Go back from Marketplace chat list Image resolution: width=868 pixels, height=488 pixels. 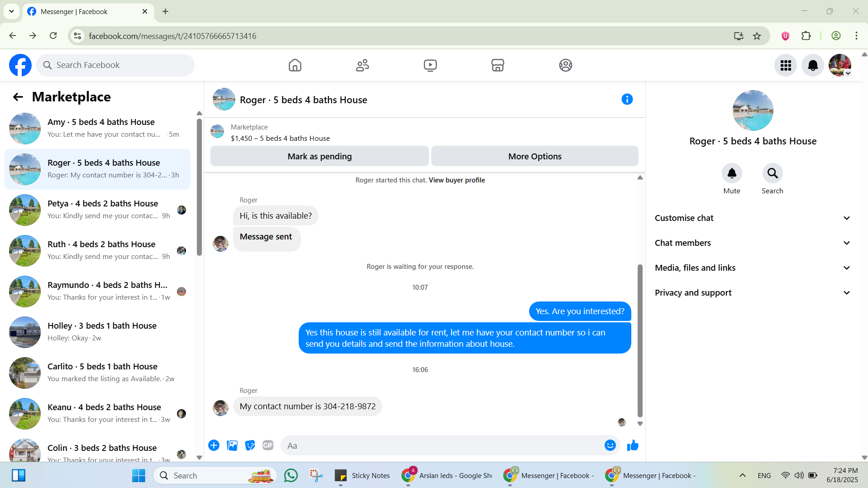coord(18,97)
